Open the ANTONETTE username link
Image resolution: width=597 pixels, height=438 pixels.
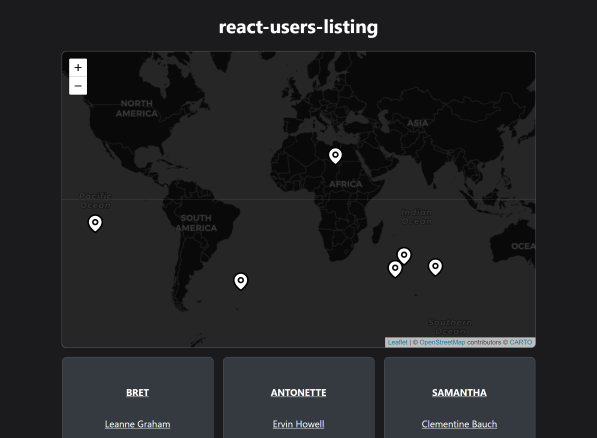[x=298, y=393]
